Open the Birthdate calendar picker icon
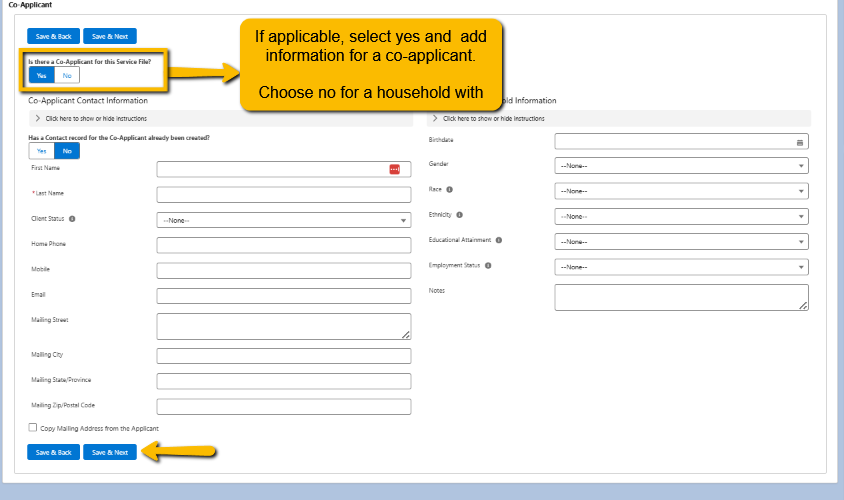This screenshot has height=500, width=844. tap(799, 142)
